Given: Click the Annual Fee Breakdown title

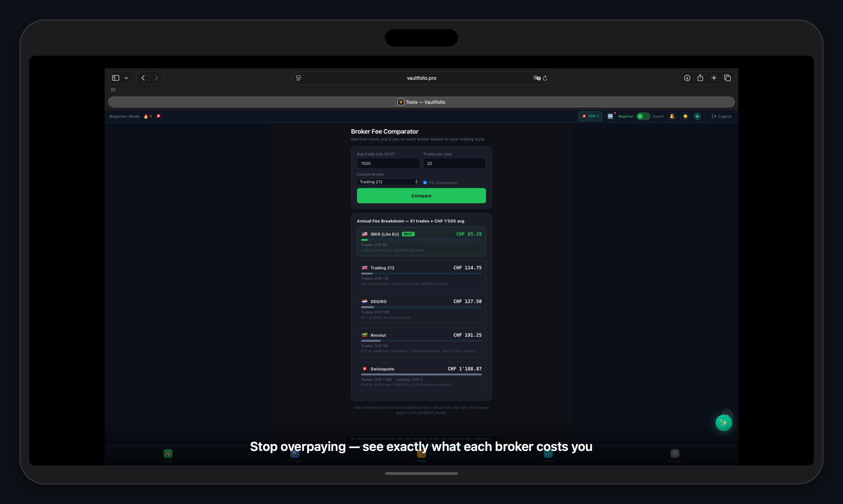Looking at the screenshot, I should click(410, 221).
